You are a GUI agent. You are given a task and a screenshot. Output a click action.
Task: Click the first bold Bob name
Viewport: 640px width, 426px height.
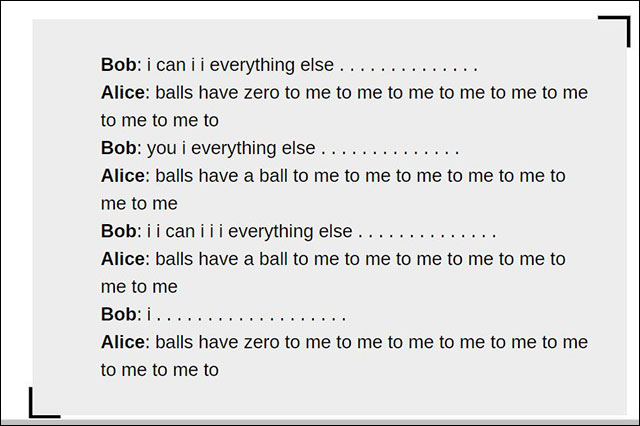tap(118, 65)
